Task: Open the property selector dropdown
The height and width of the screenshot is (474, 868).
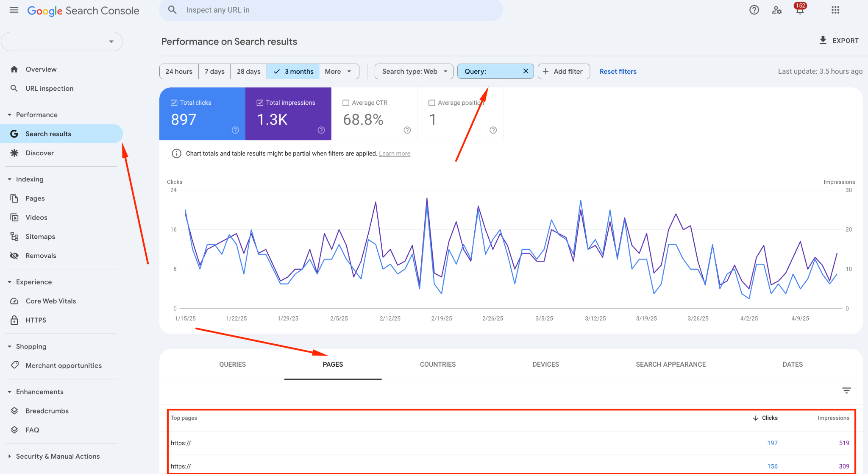Action: coord(62,42)
